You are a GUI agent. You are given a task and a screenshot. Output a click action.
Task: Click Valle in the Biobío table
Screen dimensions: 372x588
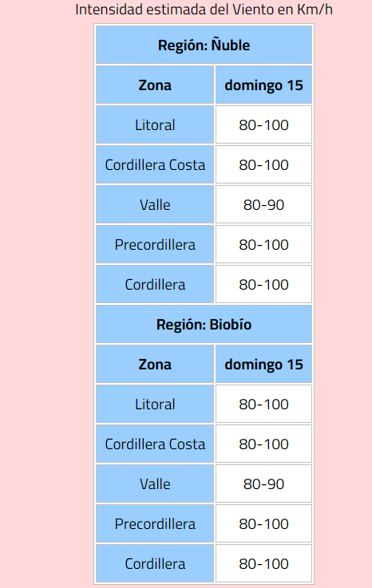tap(155, 483)
